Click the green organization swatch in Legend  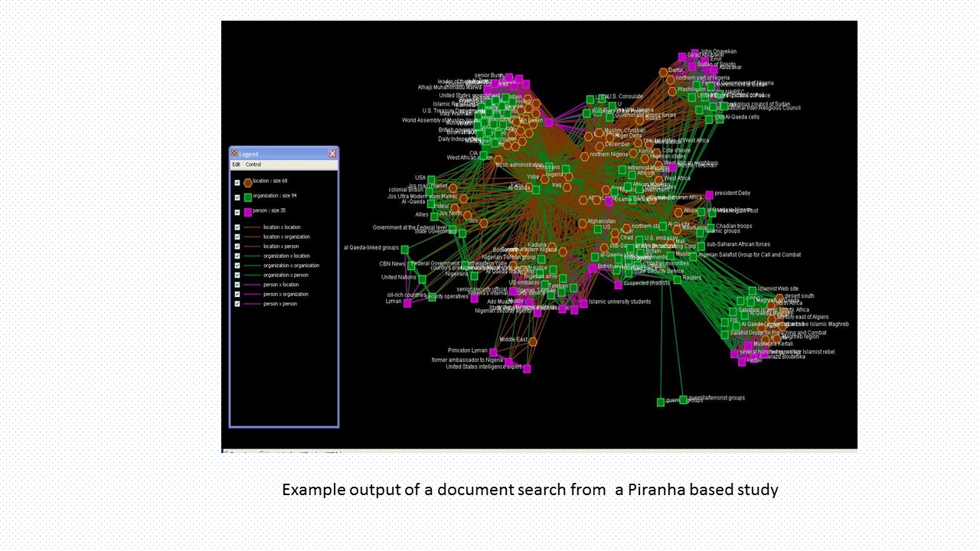point(247,197)
